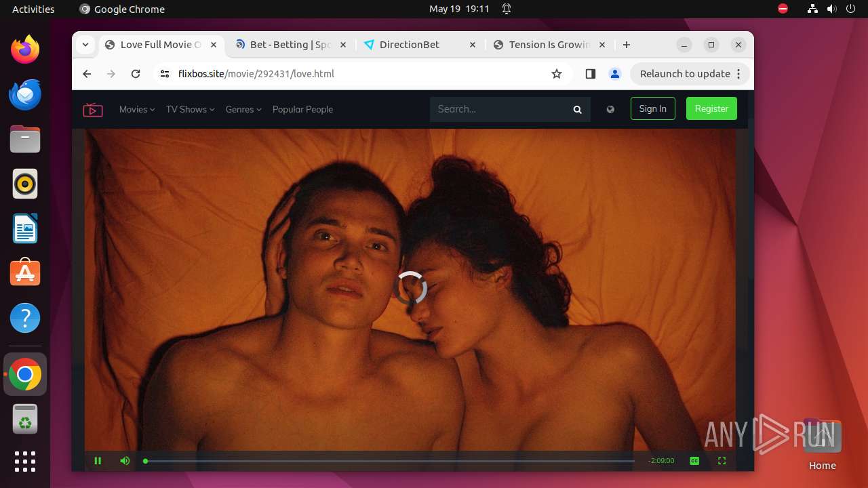Click the green Register button
This screenshot has height=488, width=868.
[711, 108]
